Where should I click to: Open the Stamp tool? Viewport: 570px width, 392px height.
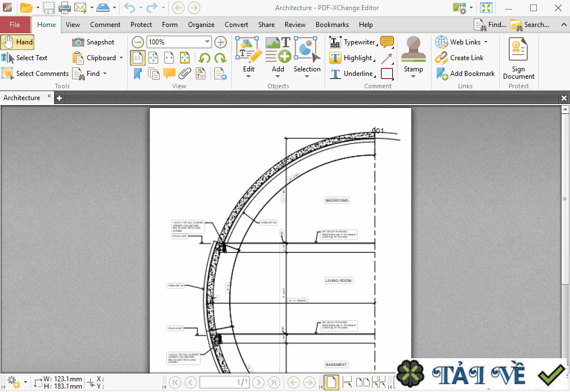[413, 53]
